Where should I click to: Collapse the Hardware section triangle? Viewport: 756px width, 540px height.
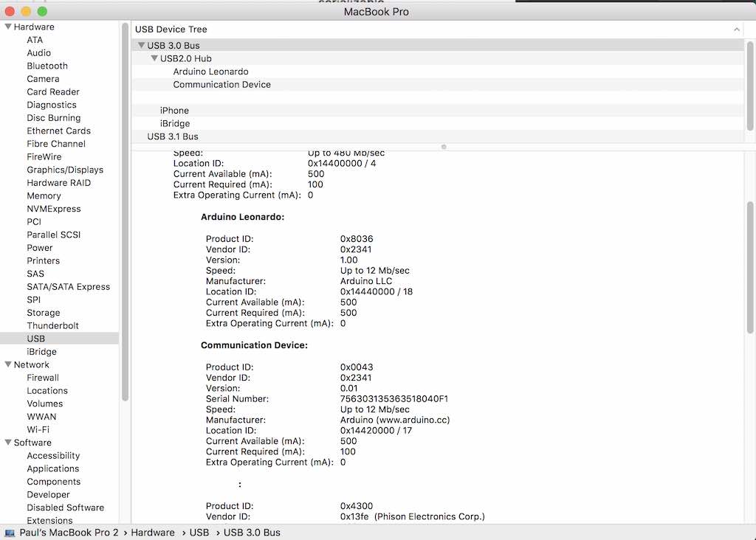(x=7, y=27)
